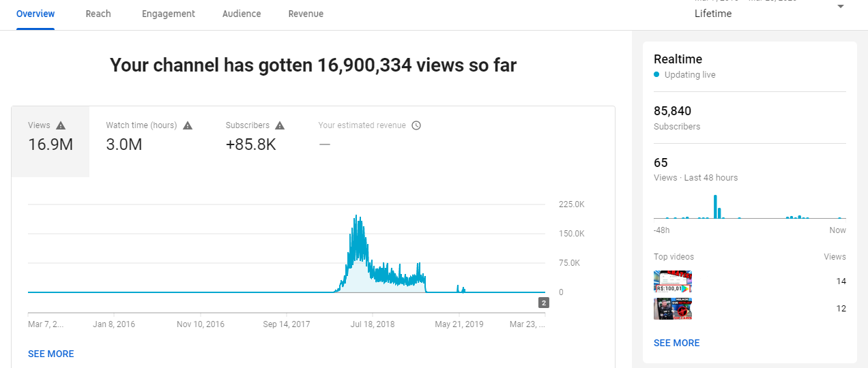Click the warning icon next to Subscribers

tap(280, 125)
